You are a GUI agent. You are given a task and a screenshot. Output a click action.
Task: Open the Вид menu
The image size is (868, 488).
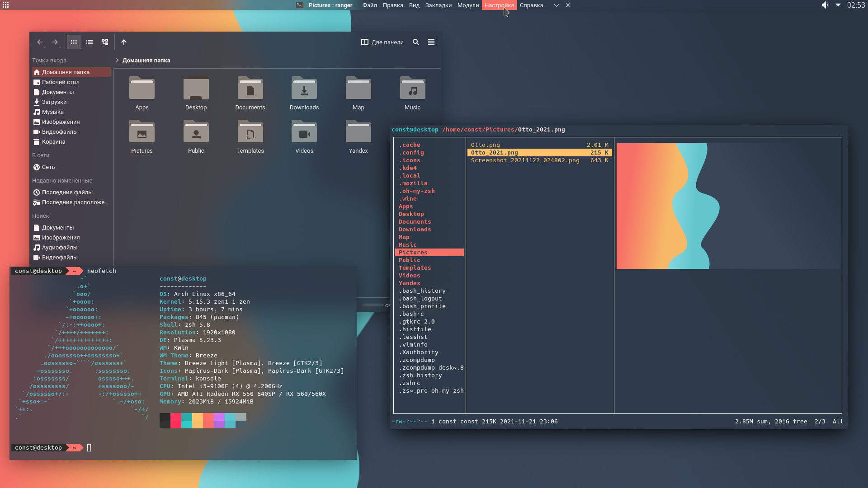(414, 5)
